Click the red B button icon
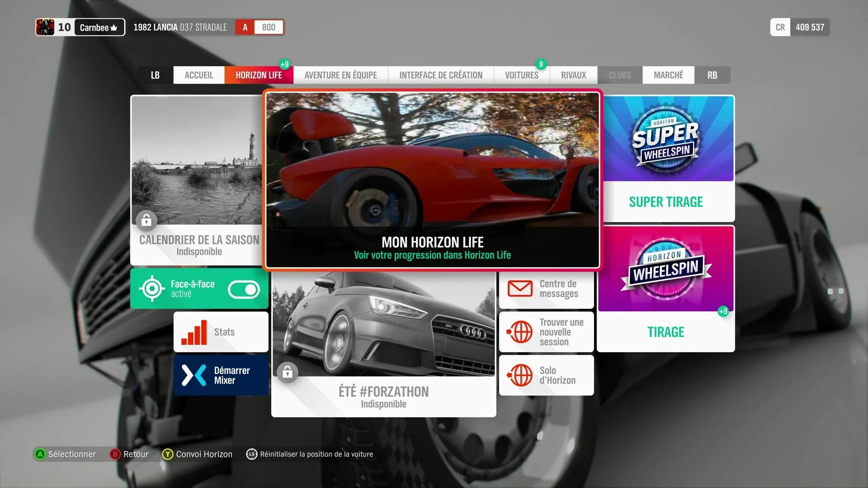 115,454
